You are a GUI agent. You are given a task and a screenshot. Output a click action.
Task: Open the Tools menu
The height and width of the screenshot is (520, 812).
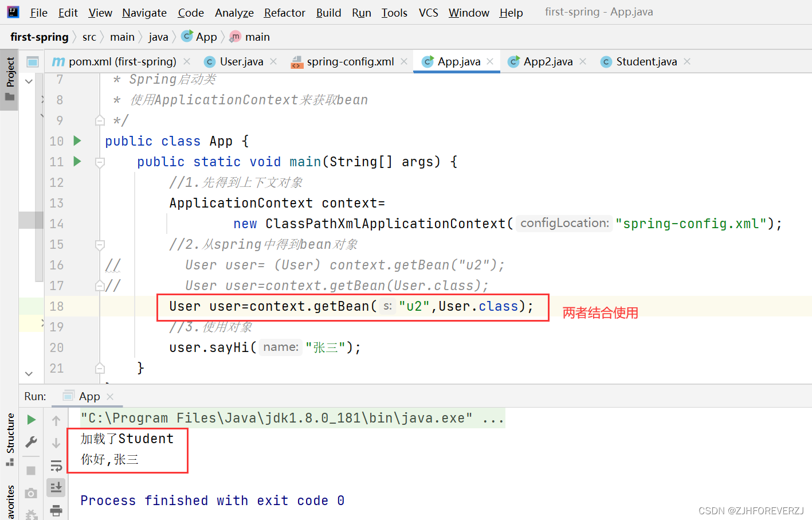pyautogui.click(x=394, y=13)
